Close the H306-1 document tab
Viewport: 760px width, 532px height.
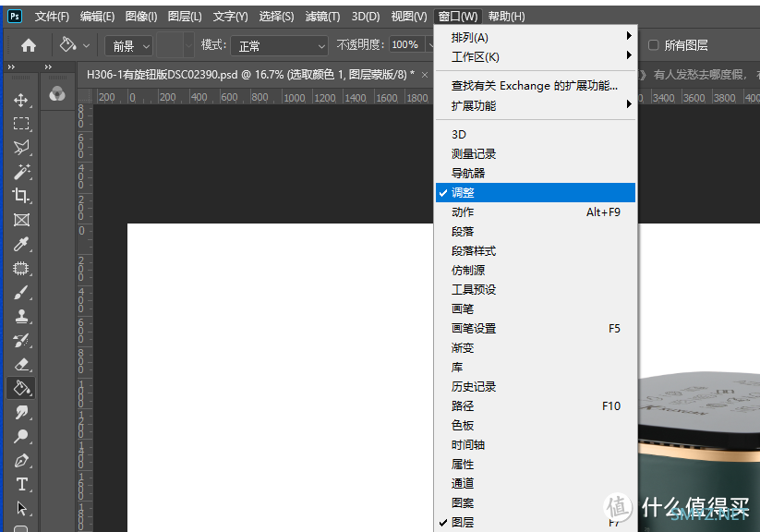click(425, 75)
